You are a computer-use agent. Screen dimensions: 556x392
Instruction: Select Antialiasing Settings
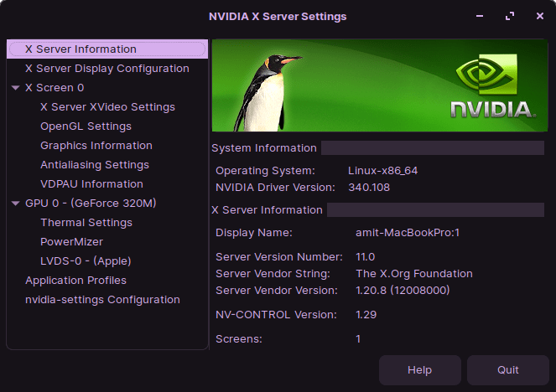94,165
